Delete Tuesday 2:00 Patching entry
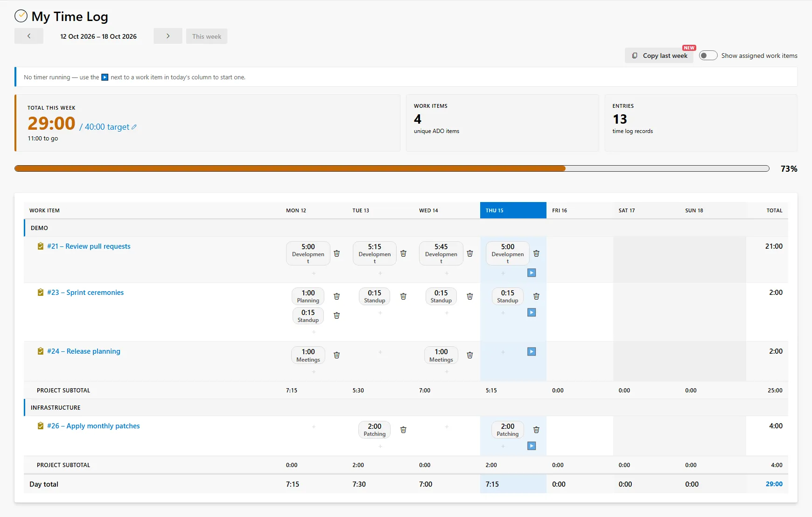This screenshot has height=517, width=812. [403, 430]
